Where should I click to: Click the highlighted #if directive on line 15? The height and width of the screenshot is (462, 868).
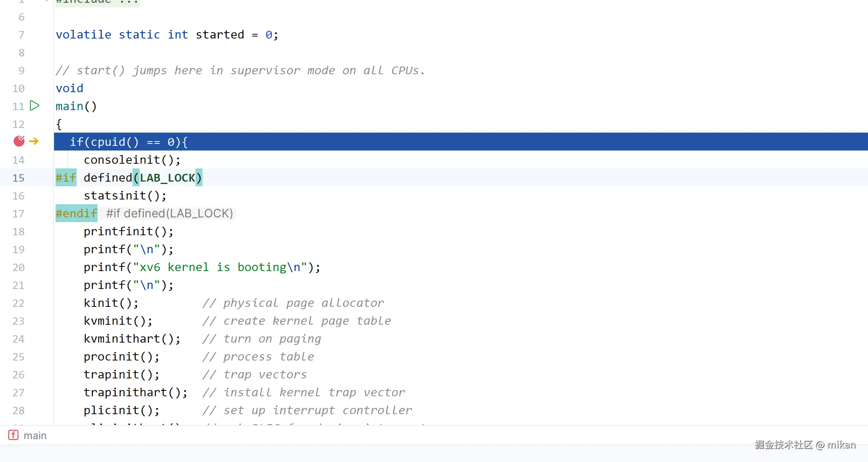[66, 178]
